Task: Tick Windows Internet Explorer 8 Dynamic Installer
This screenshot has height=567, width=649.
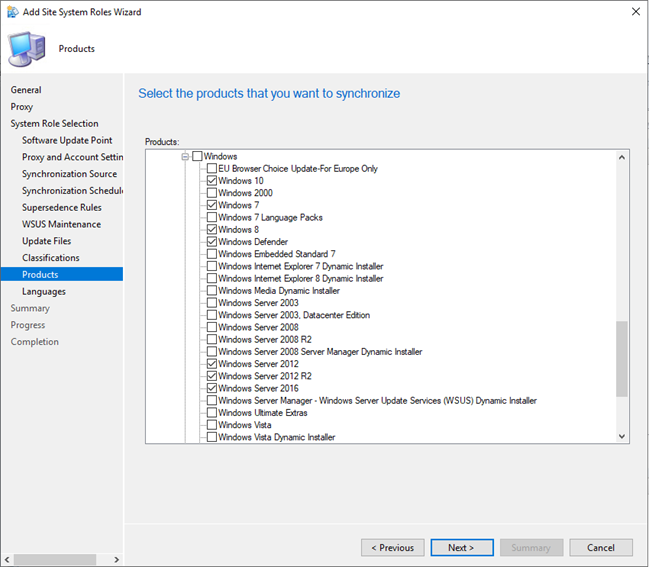Action: (212, 279)
